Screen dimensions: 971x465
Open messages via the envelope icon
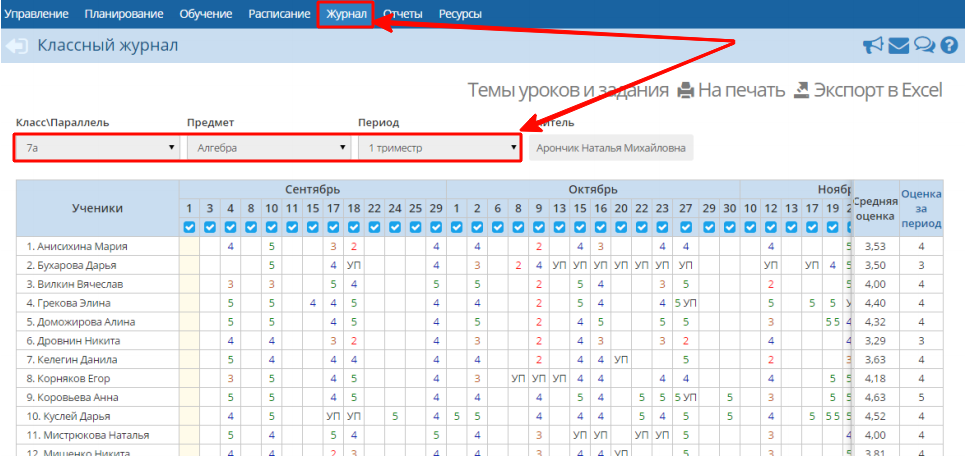(898, 45)
